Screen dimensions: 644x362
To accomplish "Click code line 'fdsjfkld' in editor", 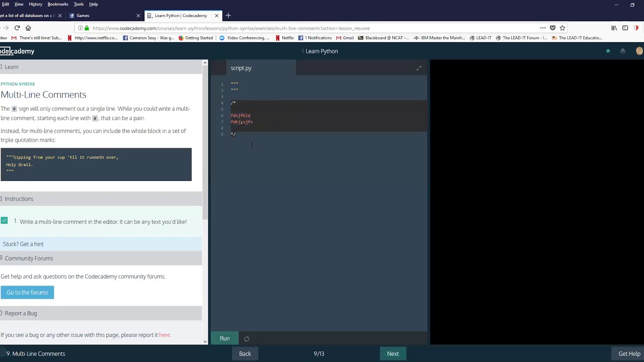I will point(240,116).
